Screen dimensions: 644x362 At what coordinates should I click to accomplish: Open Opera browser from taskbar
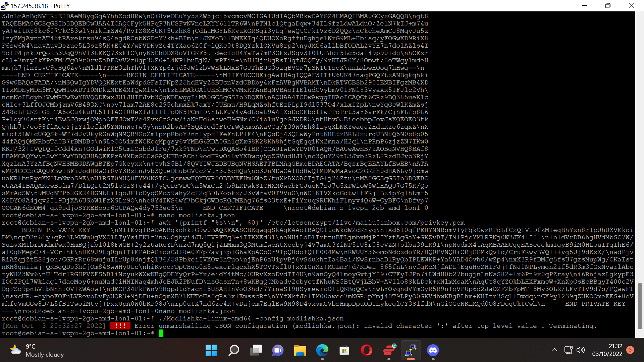tap(366, 351)
